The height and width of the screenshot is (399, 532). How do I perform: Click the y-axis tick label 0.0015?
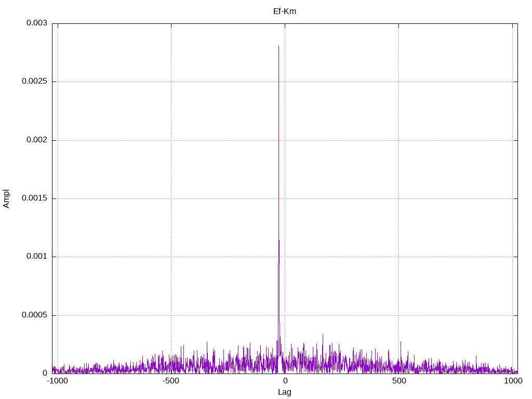[34, 198]
